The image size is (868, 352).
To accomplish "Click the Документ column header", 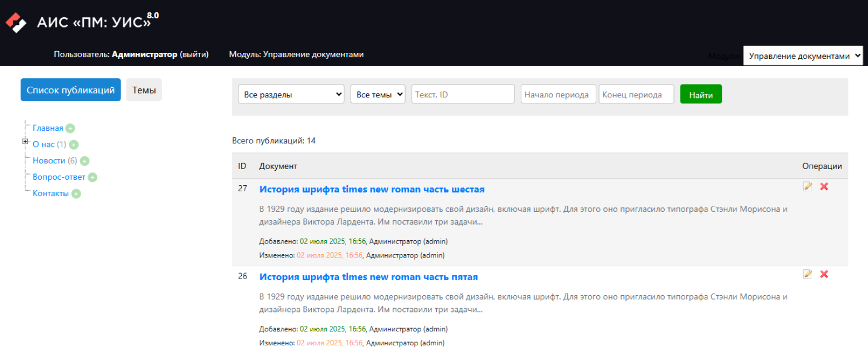I will pos(278,166).
